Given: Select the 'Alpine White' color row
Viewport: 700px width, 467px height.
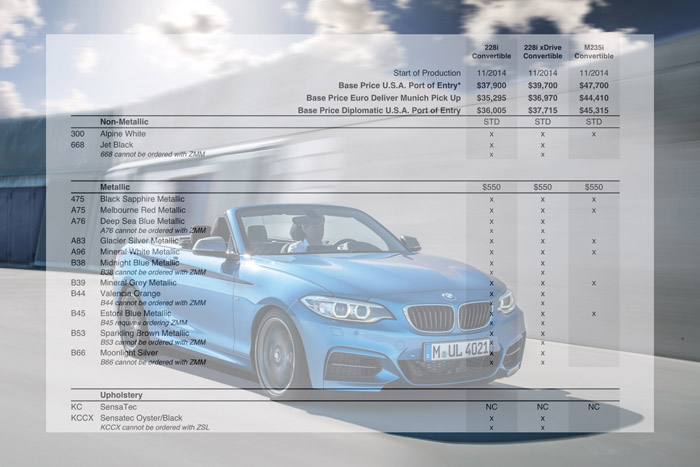Looking at the screenshot, I should pyautogui.click(x=345, y=134).
